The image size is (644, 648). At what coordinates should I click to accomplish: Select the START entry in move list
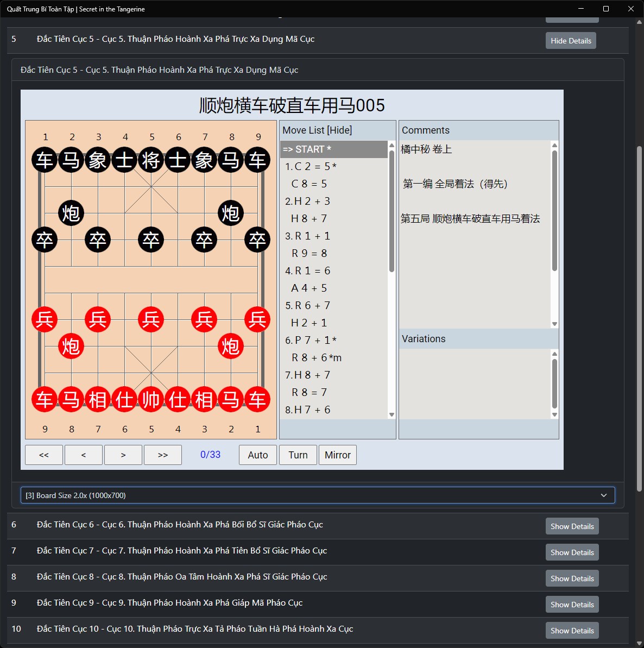point(334,149)
